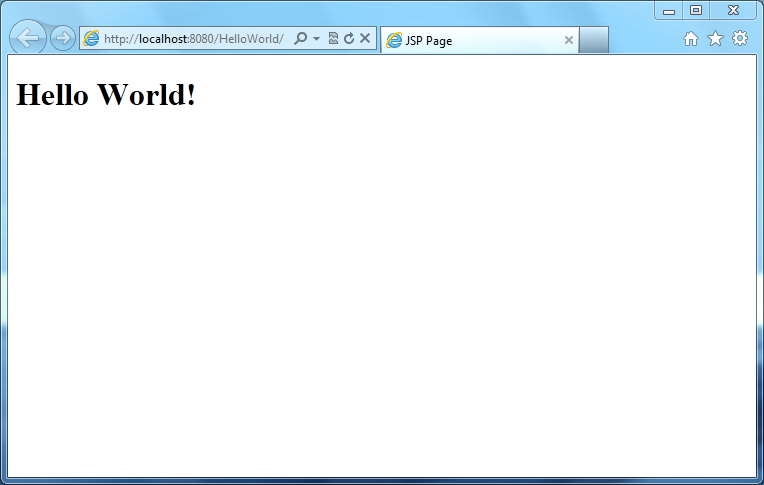Open a new tab with the blank tab button
Viewport: 764px width, 485px height.
pyautogui.click(x=593, y=39)
